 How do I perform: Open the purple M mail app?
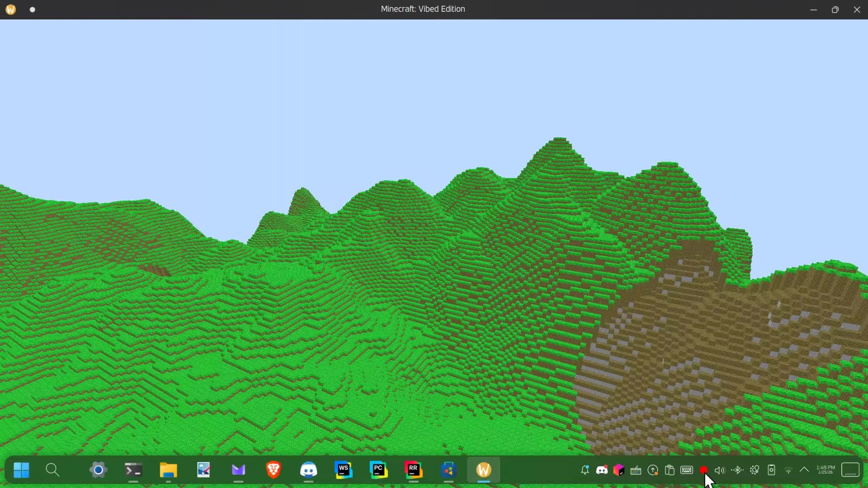(x=238, y=470)
